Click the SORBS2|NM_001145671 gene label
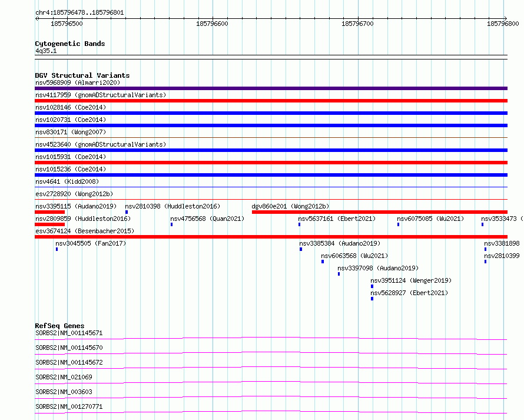Screen dimensions: 524x420 69,333
